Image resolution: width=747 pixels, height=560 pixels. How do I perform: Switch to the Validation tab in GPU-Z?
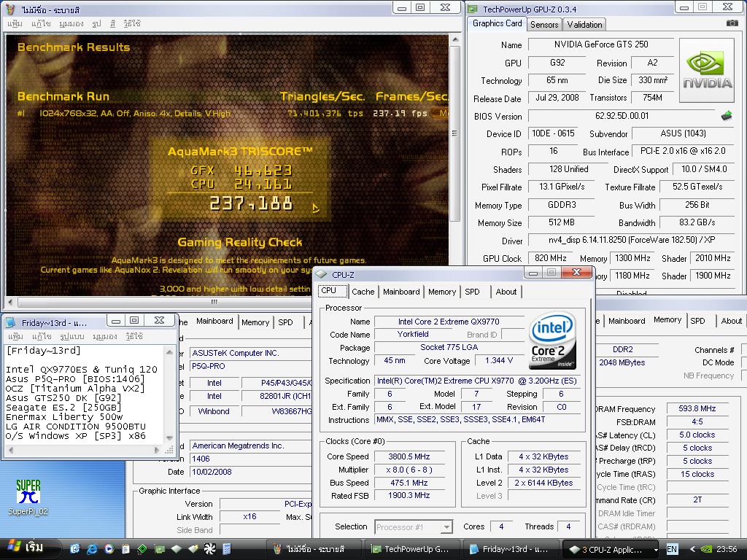(x=584, y=24)
